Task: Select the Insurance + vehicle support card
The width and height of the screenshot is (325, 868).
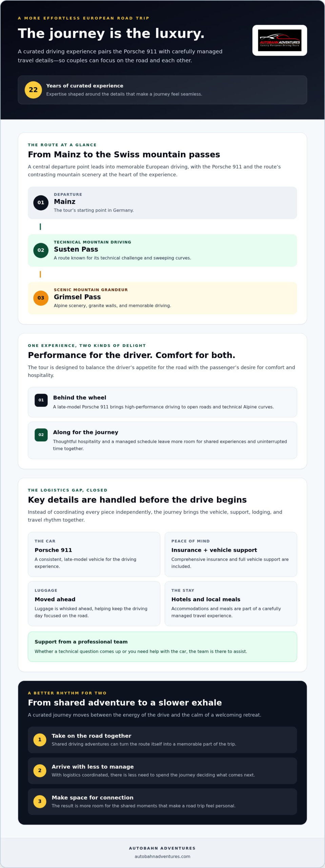Action: (x=231, y=554)
